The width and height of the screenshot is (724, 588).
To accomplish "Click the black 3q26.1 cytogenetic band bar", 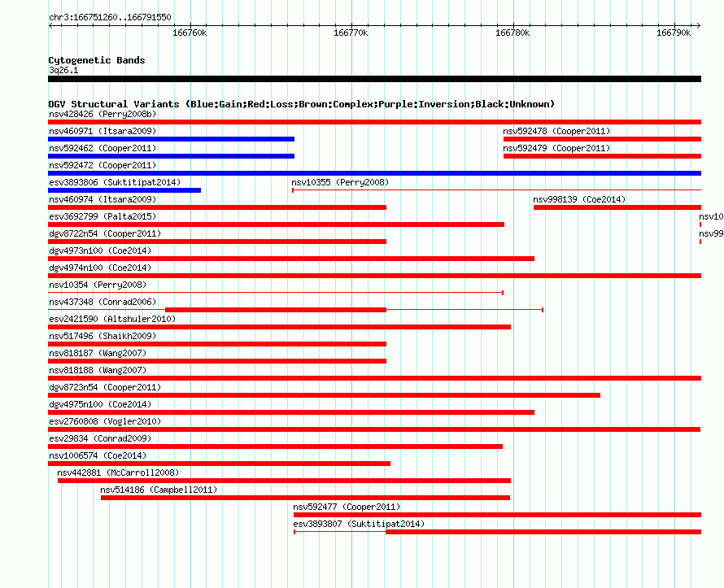I will pos(374,79).
